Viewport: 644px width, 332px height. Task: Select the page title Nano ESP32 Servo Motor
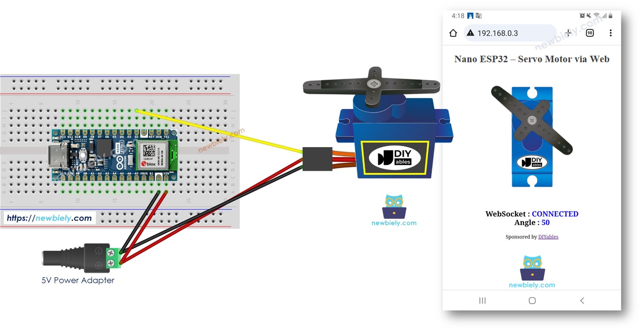(x=532, y=59)
